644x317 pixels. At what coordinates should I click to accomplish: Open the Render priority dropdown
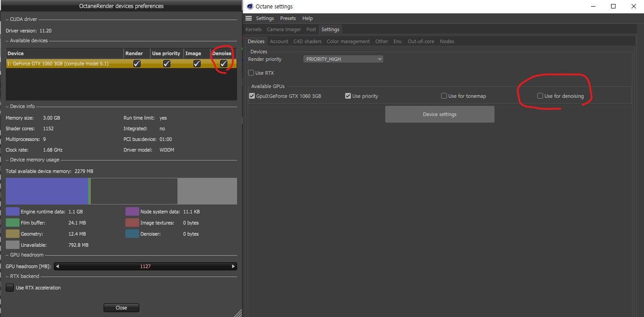(x=343, y=59)
